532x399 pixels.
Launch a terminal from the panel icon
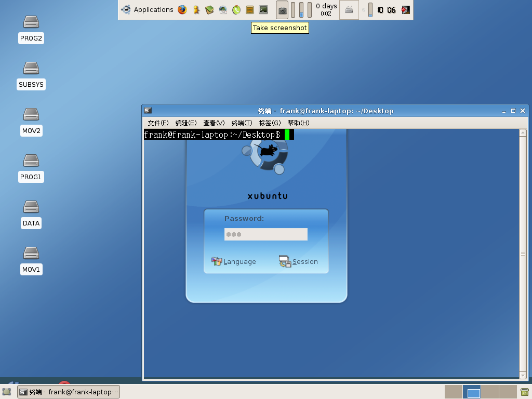click(263, 10)
